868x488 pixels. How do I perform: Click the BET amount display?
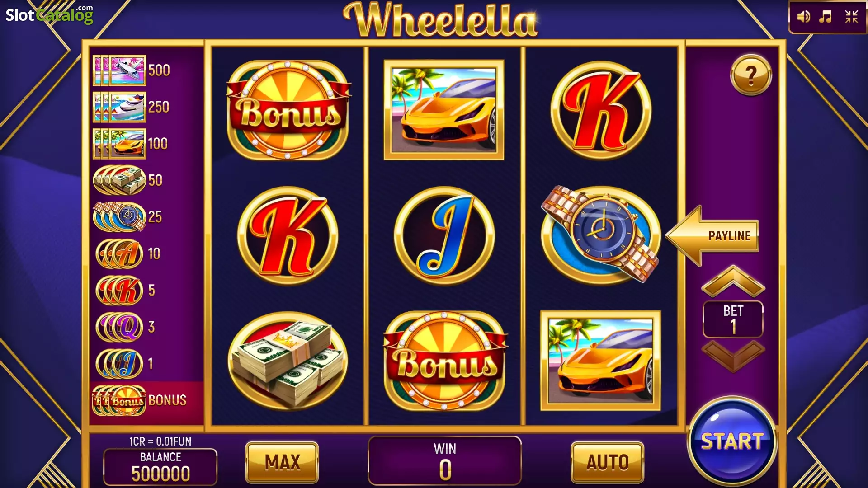tap(733, 319)
